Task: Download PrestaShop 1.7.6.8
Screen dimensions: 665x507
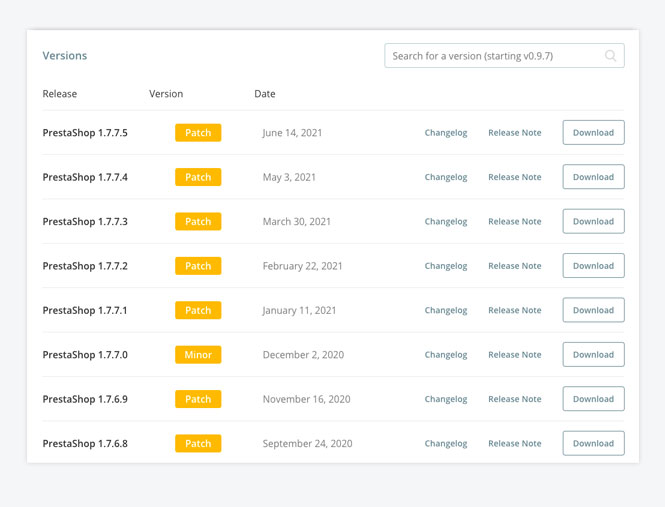Action: [x=593, y=443]
